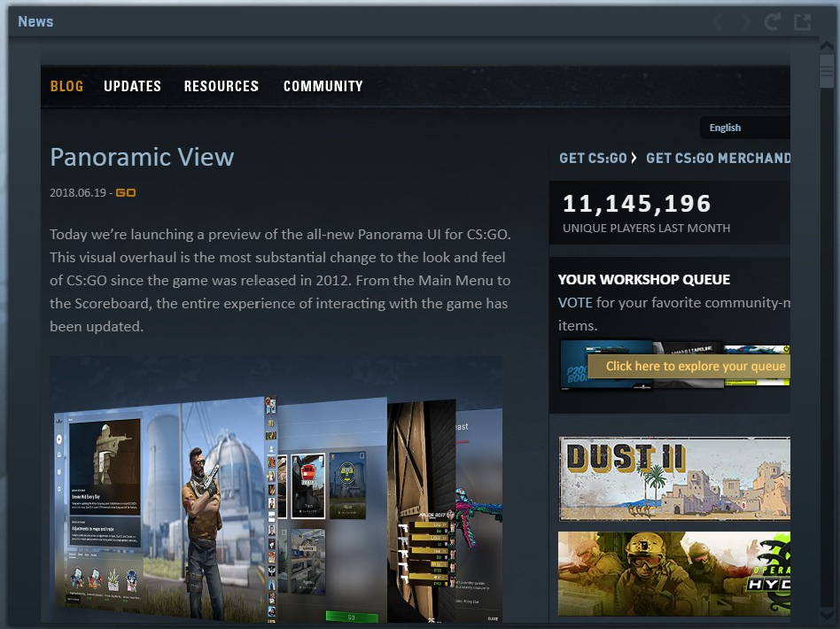Open the English language dropdown
Screen dimensions: 840x629
coord(745,128)
